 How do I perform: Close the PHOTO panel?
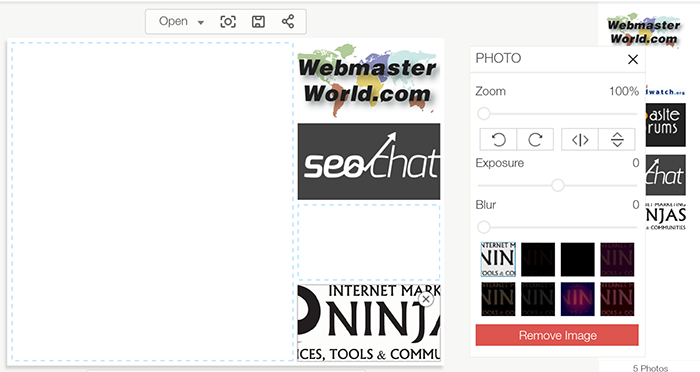633,59
